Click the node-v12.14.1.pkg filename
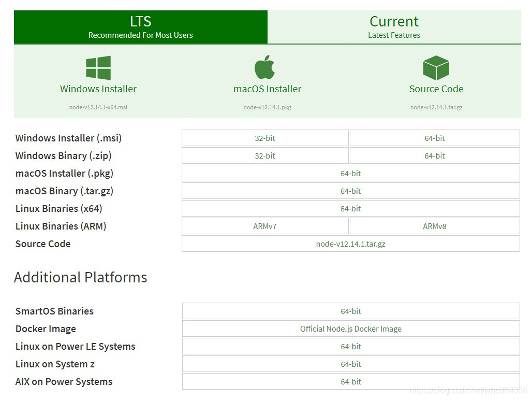This screenshot has height=400, width=532. click(268, 107)
